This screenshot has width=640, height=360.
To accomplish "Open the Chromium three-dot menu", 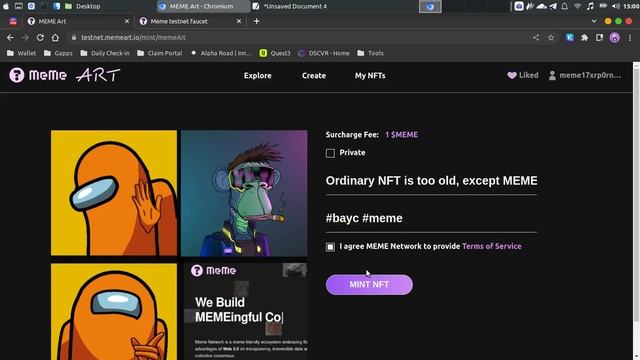I will 630,38.
